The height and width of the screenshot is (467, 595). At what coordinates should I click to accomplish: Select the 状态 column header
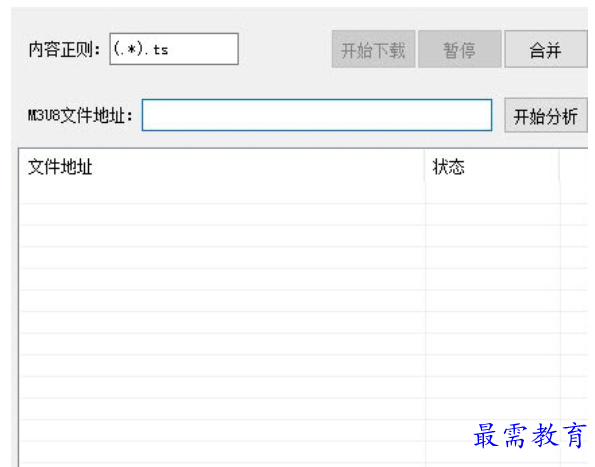coord(492,167)
